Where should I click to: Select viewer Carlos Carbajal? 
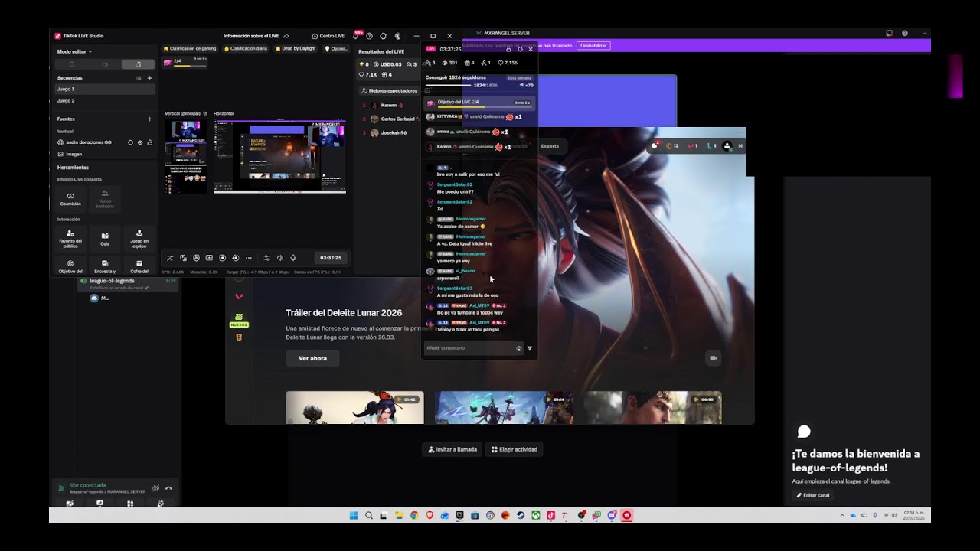pos(397,119)
